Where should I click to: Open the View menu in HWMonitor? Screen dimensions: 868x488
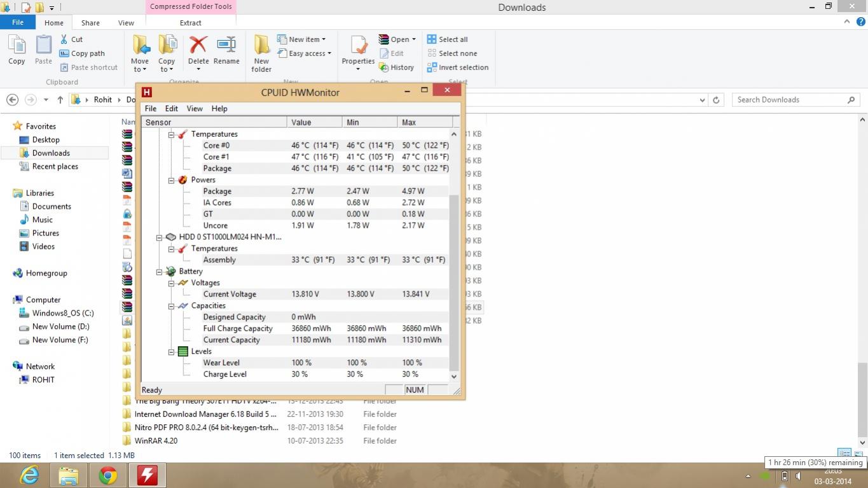194,109
